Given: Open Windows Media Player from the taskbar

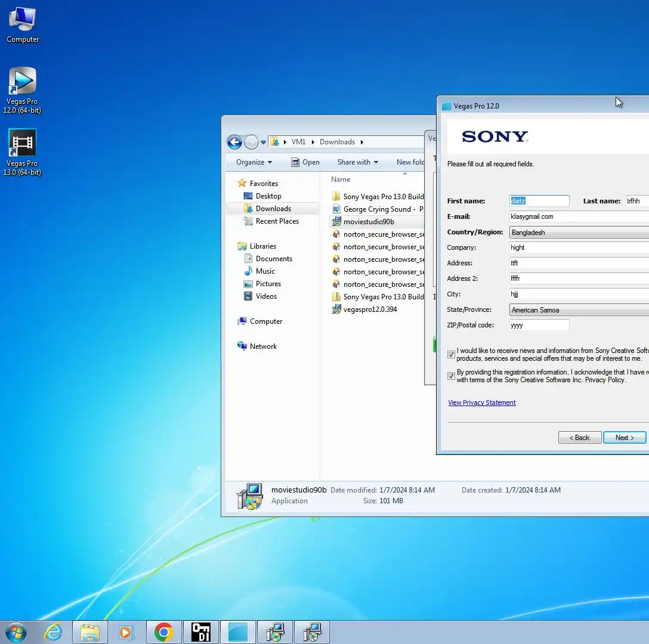Looking at the screenshot, I should (x=126, y=632).
